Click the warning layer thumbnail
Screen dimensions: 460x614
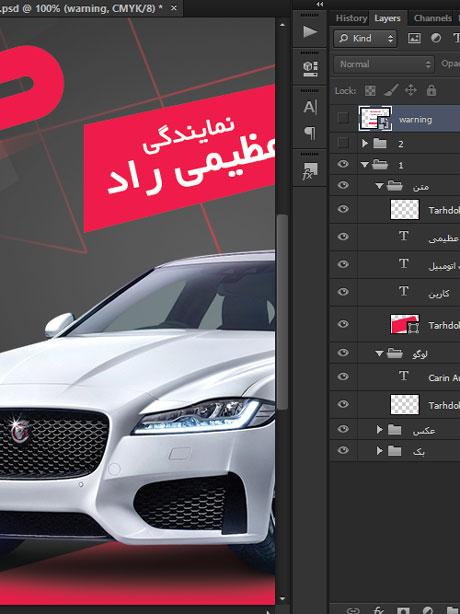click(375, 118)
